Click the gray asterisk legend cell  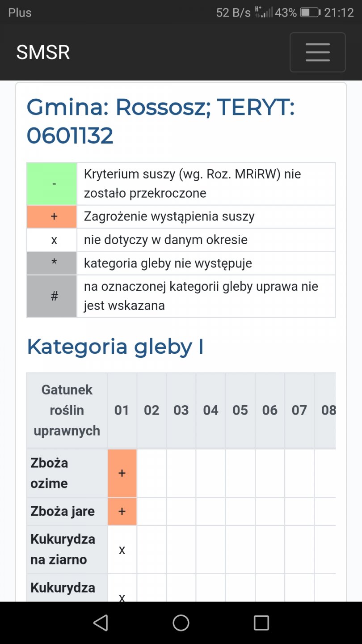coord(52,263)
